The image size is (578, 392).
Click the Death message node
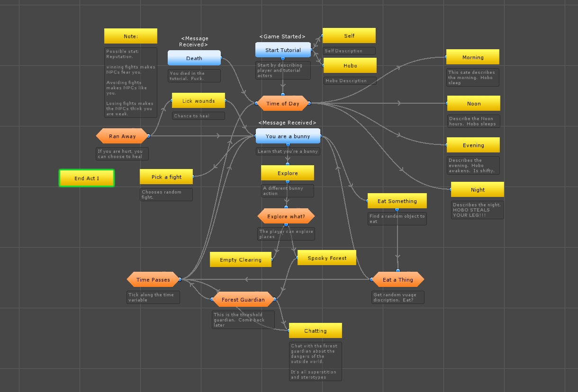[x=194, y=58]
